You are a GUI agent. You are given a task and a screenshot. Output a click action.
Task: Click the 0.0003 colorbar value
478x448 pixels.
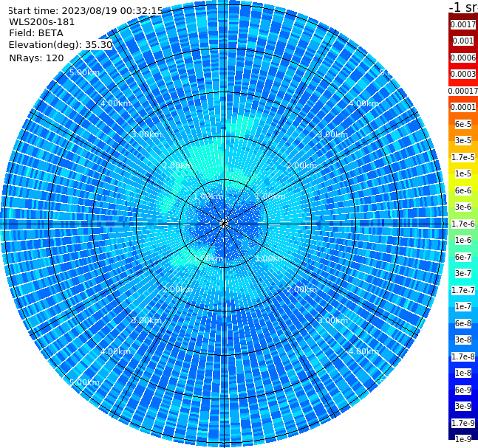(x=463, y=74)
